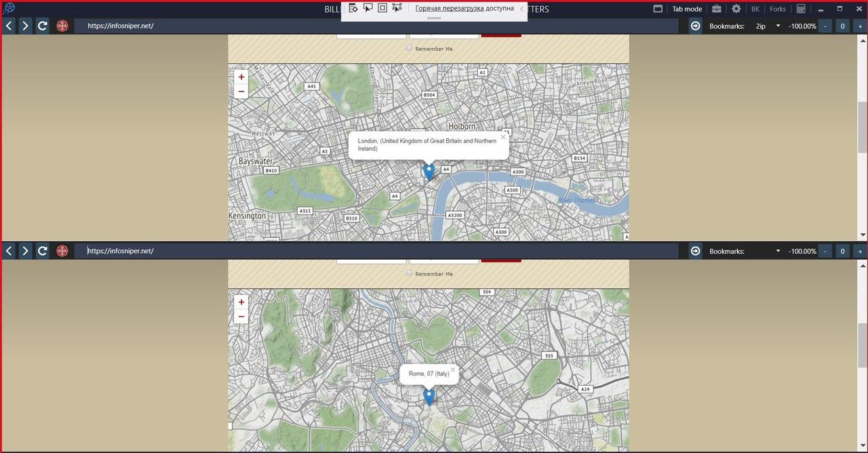
Task: Click first debug toolbar icon with plus
Action: click(353, 7)
